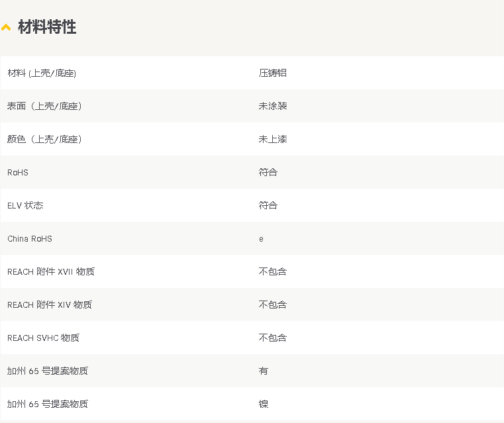504x423 pixels.
Task: Click the 压铸铝 material value
Action: tap(272, 73)
